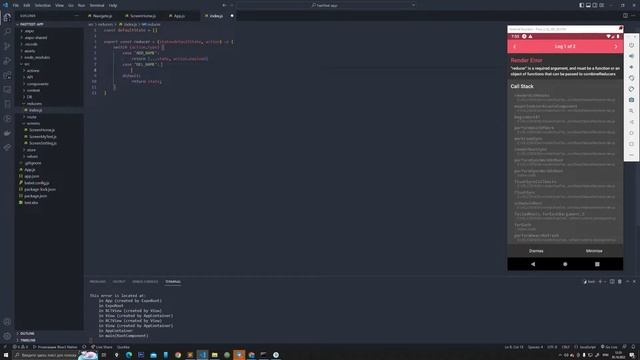Viewport: 640px width, 360px height.
Task: Click the title bar command search field
Action: pos(324,5)
